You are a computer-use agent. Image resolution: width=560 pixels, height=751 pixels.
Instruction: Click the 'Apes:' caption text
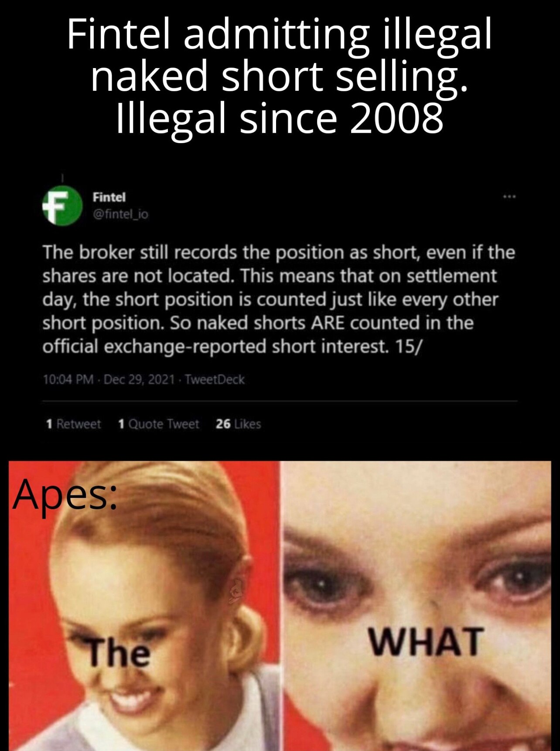tap(65, 495)
